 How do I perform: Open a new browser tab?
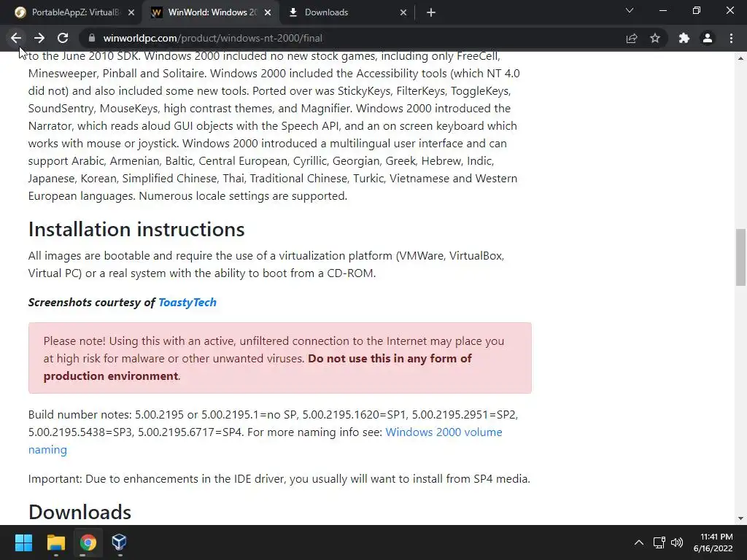tap(431, 12)
